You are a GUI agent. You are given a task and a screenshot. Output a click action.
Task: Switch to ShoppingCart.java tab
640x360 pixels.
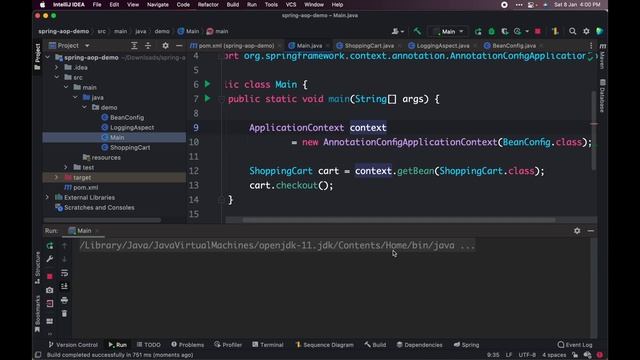point(369,46)
